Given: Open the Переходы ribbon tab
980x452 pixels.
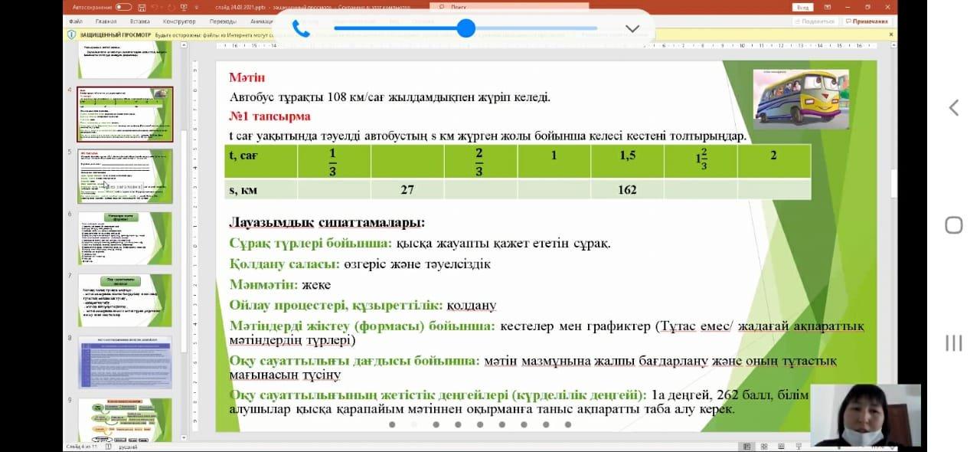Looking at the screenshot, I should [223, 22].
